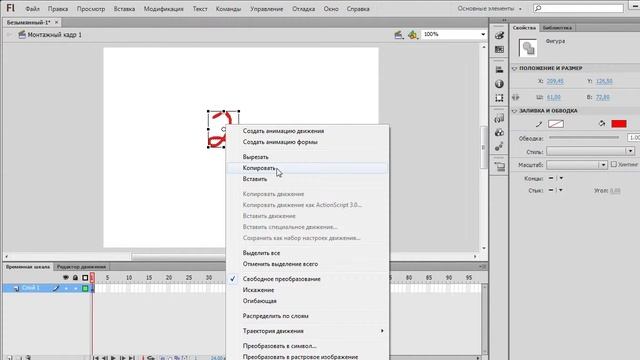Click the stroke pencil icon in properties
Viewport: 640px width, 360px height.
[539, 124]
